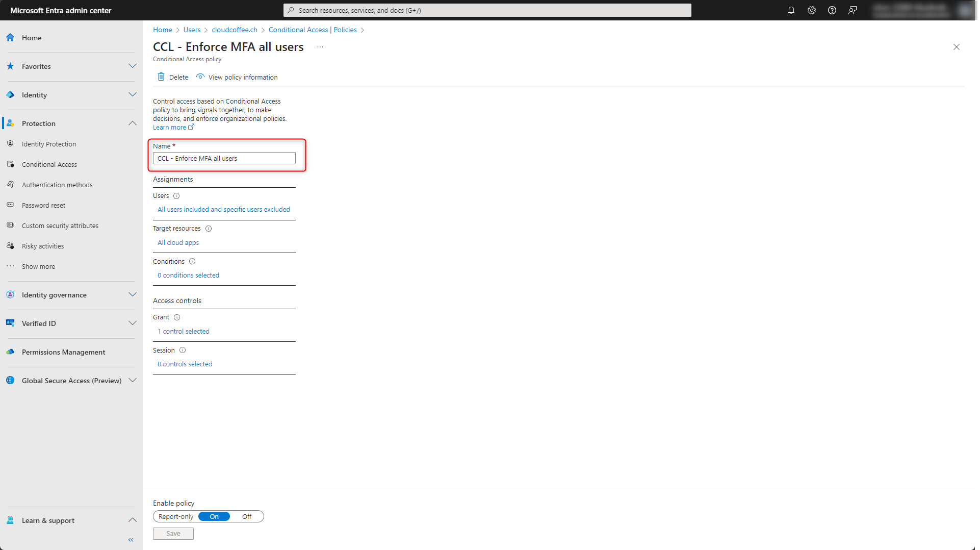The image size is (980, 550).
Task: Open Authentication methods settings
Action: 57,184
